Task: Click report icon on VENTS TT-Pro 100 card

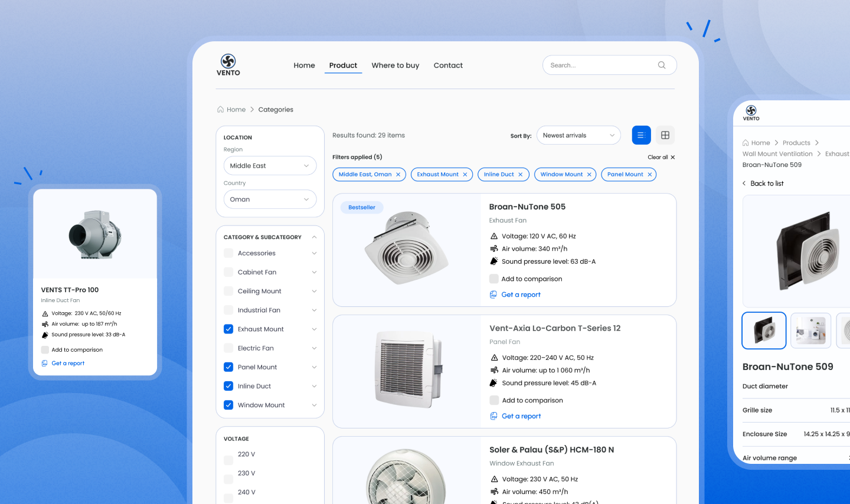Action: (44, 364)
